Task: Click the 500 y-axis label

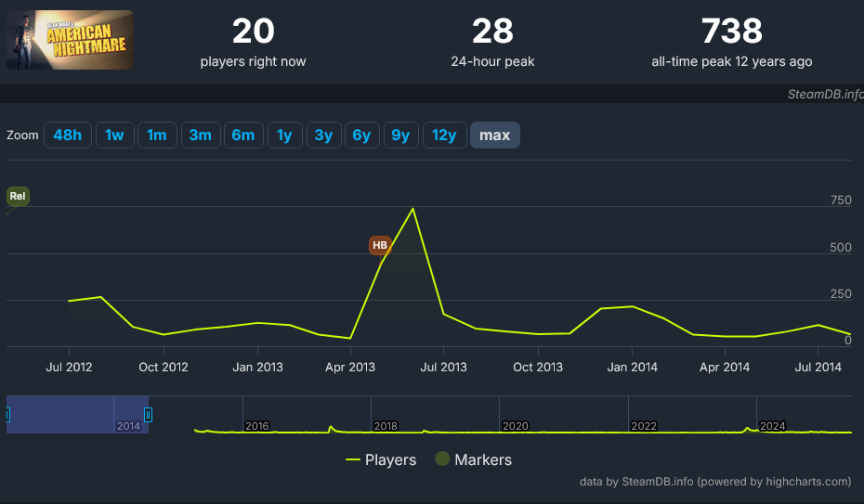Action: coord(841,247)
